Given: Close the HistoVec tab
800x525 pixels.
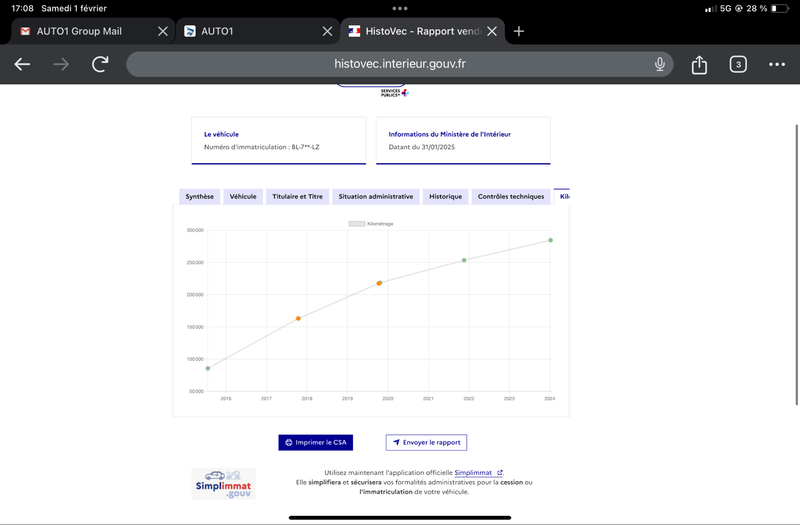Looking at the screenshot, I should pos(492,31).
